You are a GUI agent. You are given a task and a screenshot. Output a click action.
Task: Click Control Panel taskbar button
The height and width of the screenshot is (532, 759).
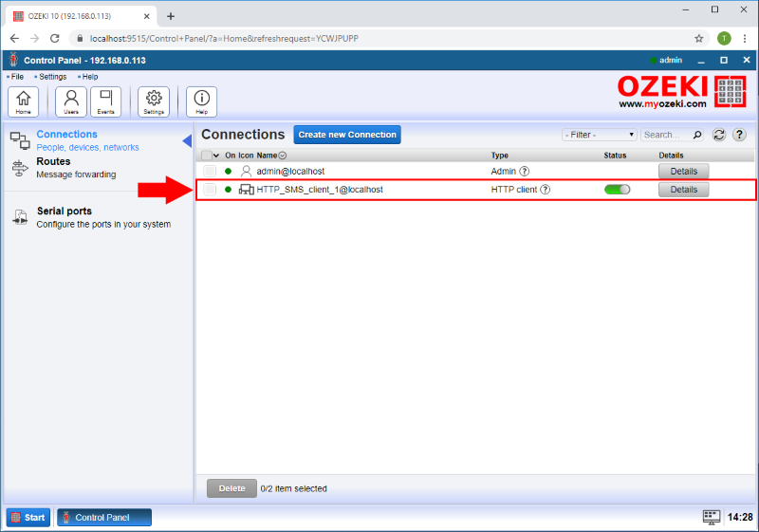104,518
